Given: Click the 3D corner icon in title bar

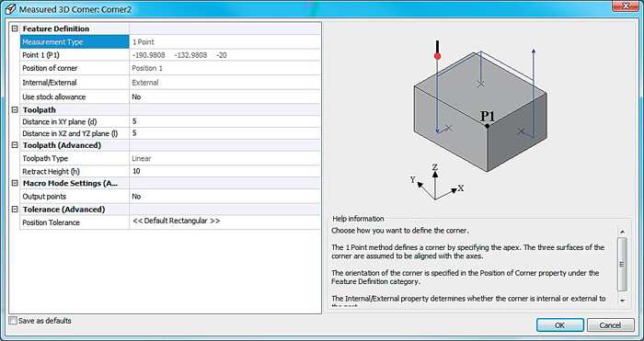Looking at the screenshot, I should (x=11, y=9).
